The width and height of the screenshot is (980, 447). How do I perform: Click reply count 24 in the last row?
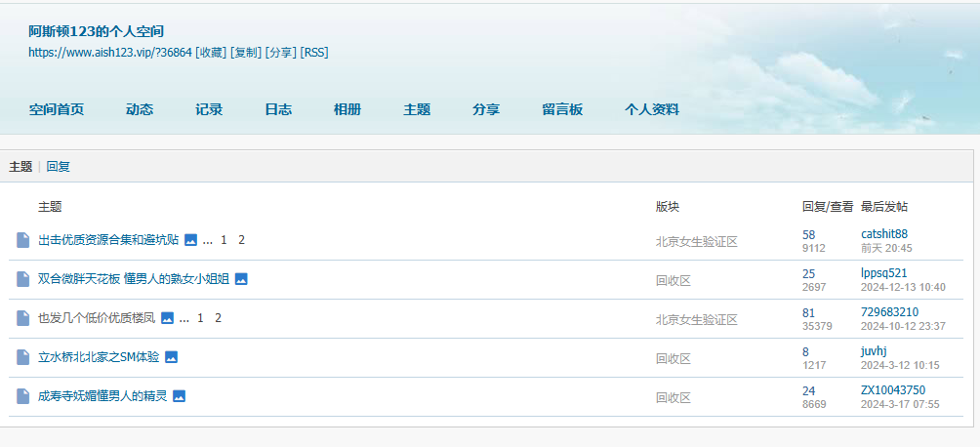click(808, 390)
